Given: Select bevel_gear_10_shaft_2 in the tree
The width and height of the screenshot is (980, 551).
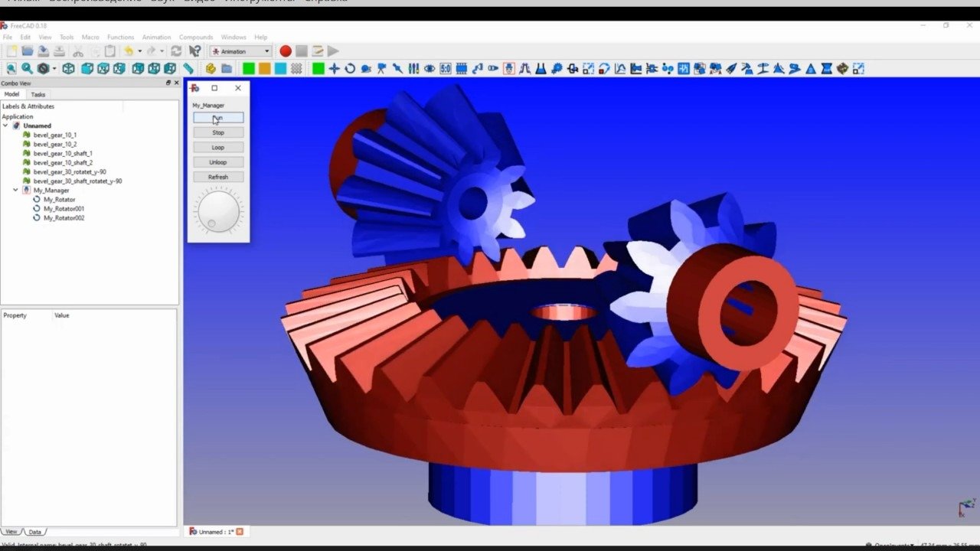Looking at the screenshot, I should [63, 162].
